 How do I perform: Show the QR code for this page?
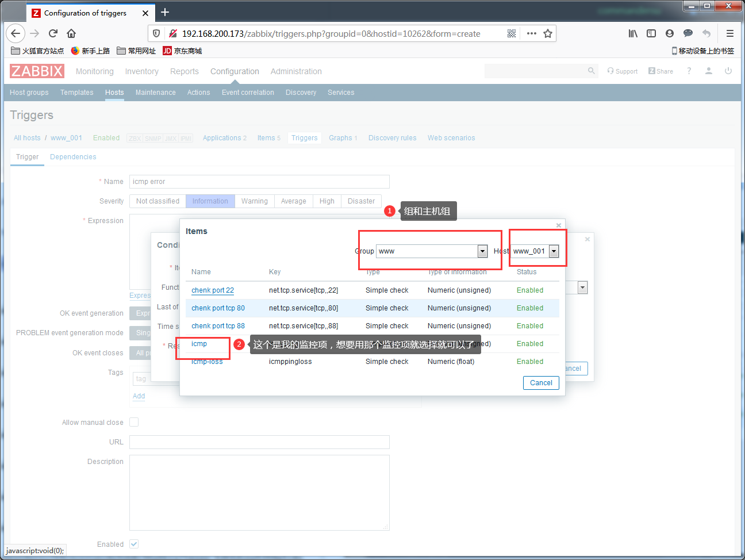coord(512,33)
